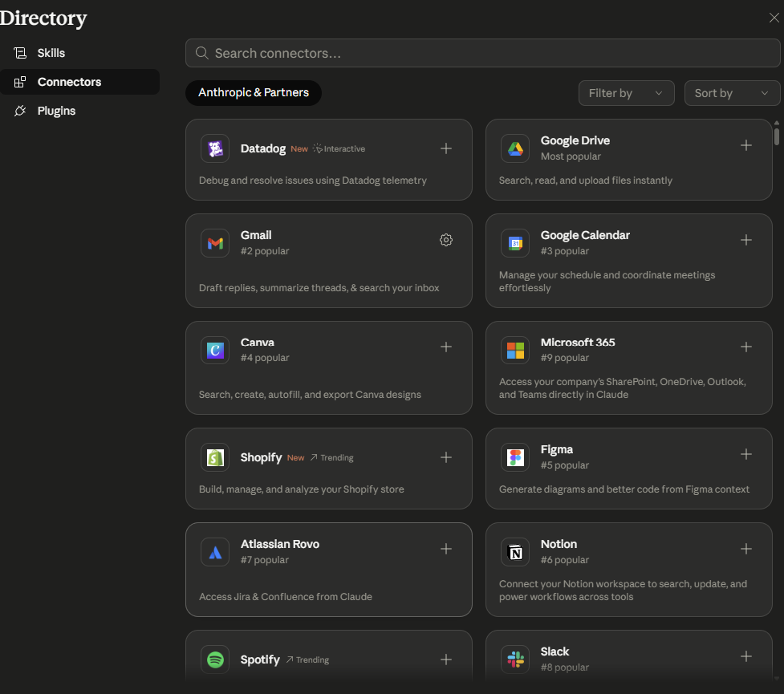This screenshot has height=694, width=784.
Task: Click the Shopify bag logo icon
Action: tap(215, 457)
